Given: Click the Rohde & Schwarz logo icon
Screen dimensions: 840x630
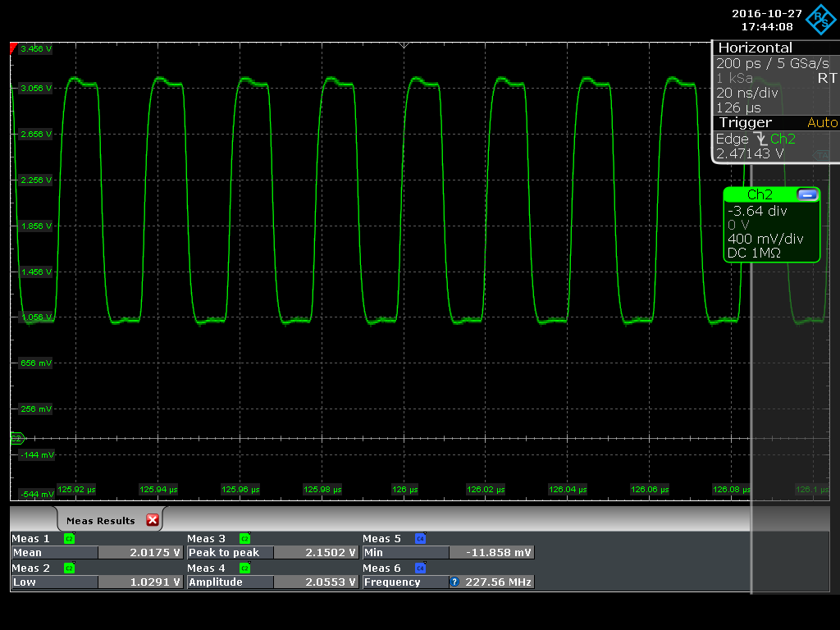Looking at the screenshot, I should tap(820, 20).
